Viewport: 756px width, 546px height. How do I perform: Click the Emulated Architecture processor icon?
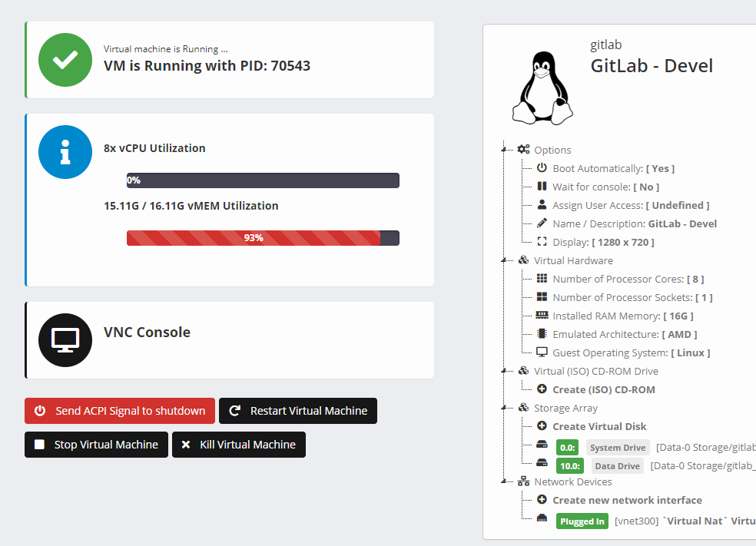pyautogui.click(x=542, y=333)
